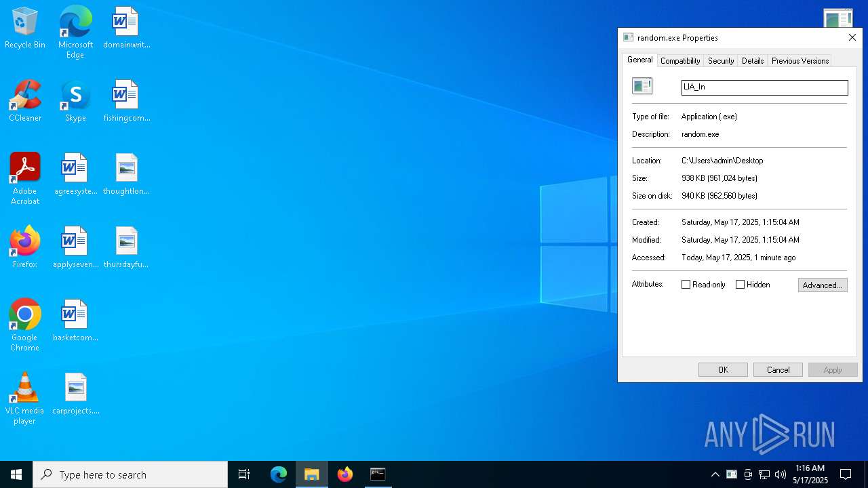Select the applyseven... Word document icon
This screenshot has height=488, width=868.
coord(75,247)
